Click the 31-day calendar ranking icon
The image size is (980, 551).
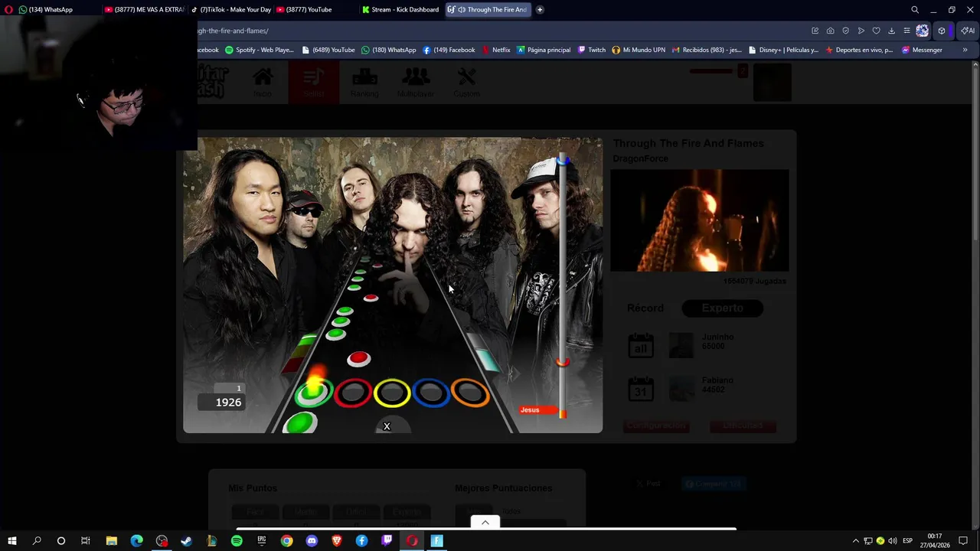[x=641, y=389]
